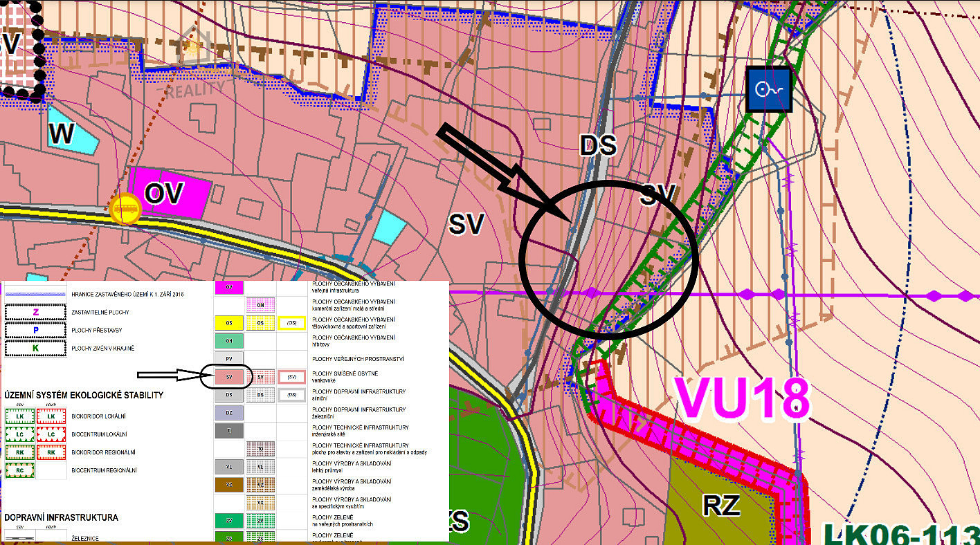This screenshot has height=545, width=980.
Task: Click the green LC biocentrum lokální symbol
Action: [x=20, y=434]
